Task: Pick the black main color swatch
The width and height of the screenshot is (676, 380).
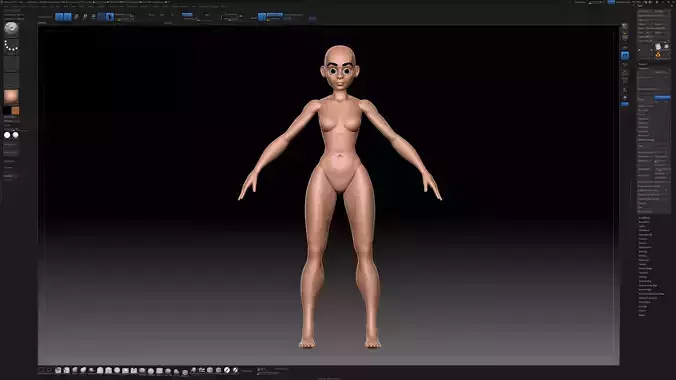Action: (7, 111)
